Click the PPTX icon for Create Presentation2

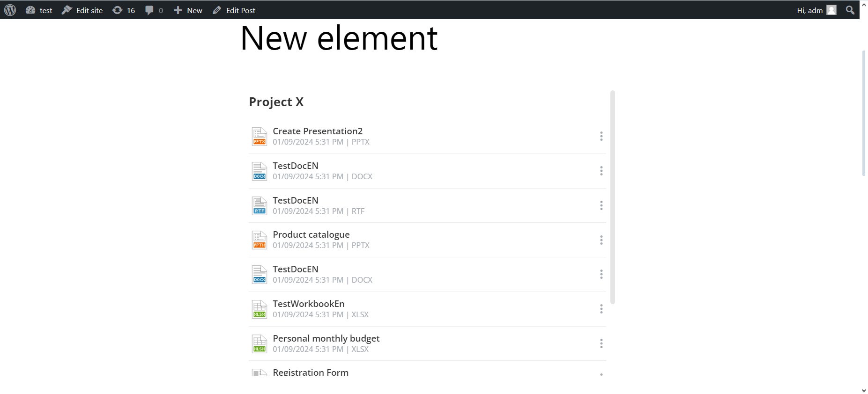[x=260, y=136]
